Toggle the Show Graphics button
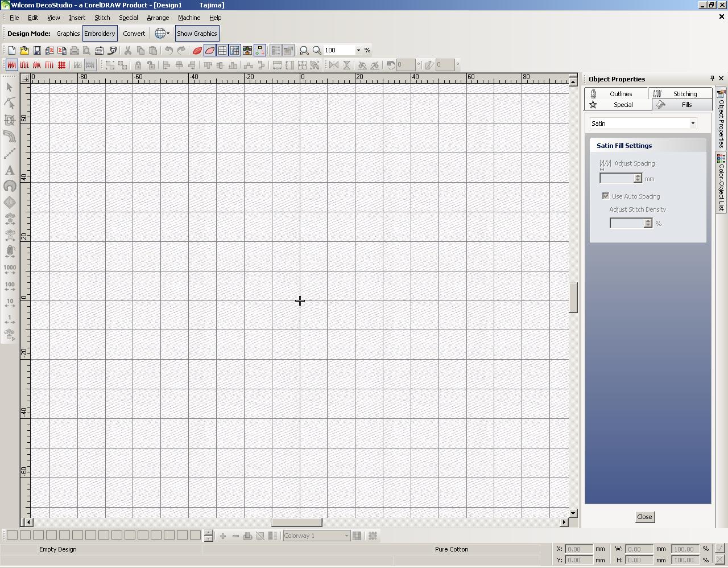728x568 pixels. [x=197, y=33]
